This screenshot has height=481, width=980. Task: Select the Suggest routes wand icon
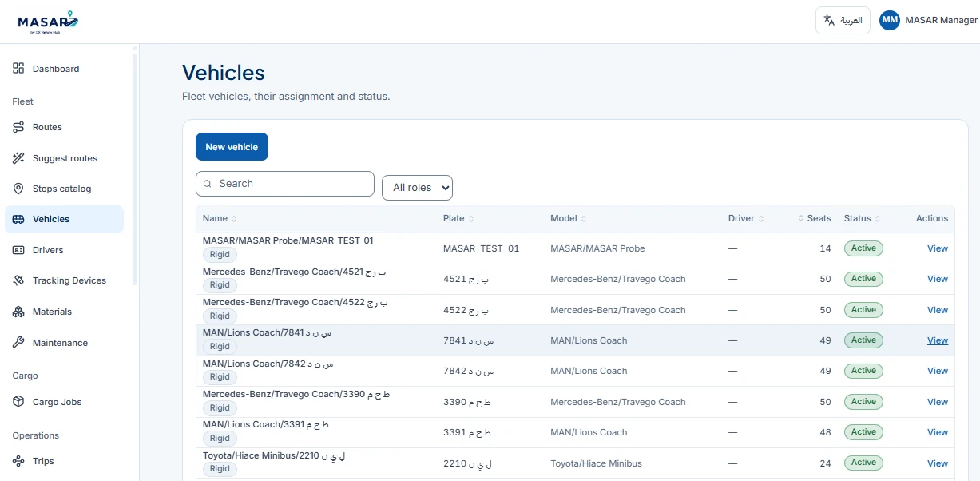point(18,158)
